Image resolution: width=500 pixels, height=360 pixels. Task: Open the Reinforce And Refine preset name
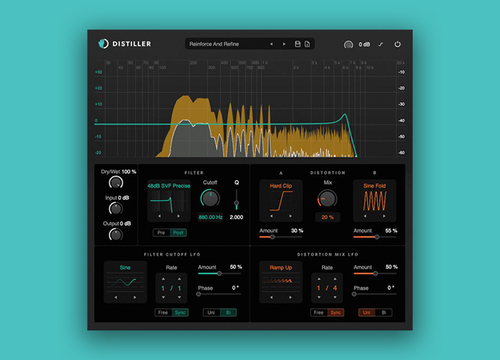(214, 44)
